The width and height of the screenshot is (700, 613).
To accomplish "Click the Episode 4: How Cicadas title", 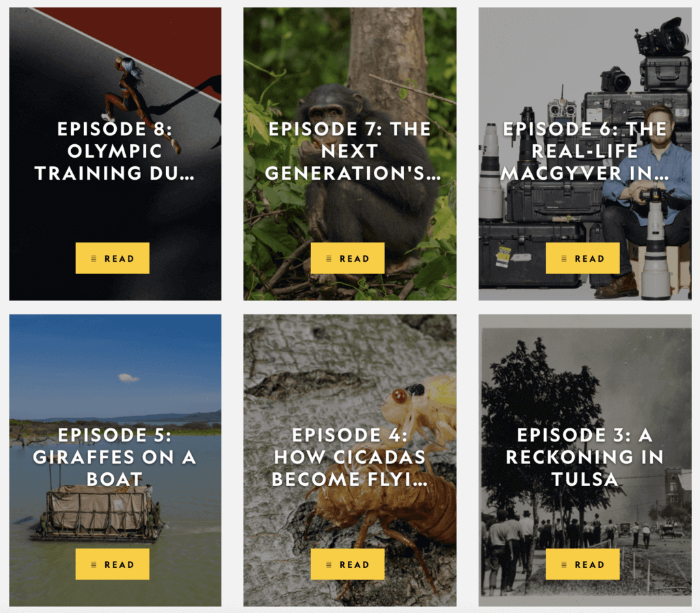I will (x=349, y=457).
